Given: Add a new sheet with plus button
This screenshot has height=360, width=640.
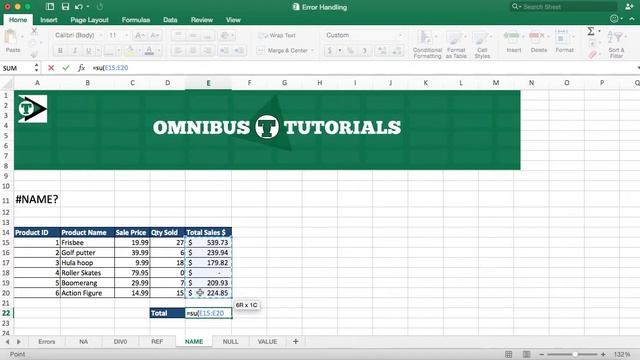Looking at the screenshot, I should pyautogui.click(x=296, y=342).
